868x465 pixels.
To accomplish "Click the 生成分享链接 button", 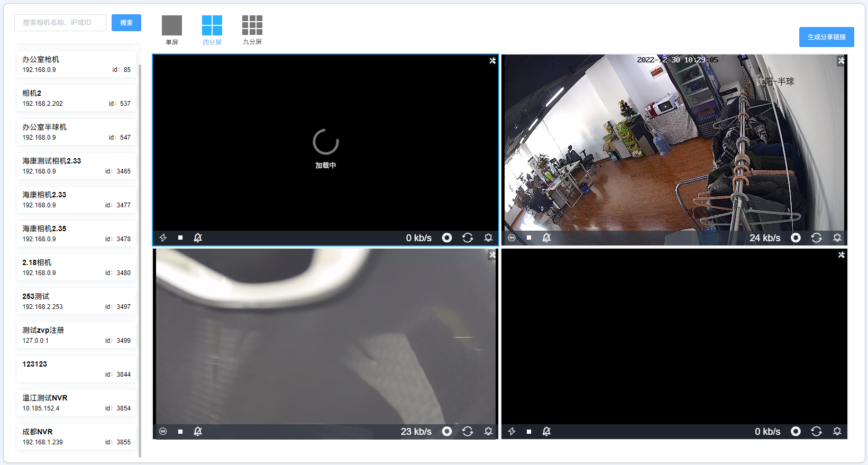I will pyautogui.click(x=826, y=37).
